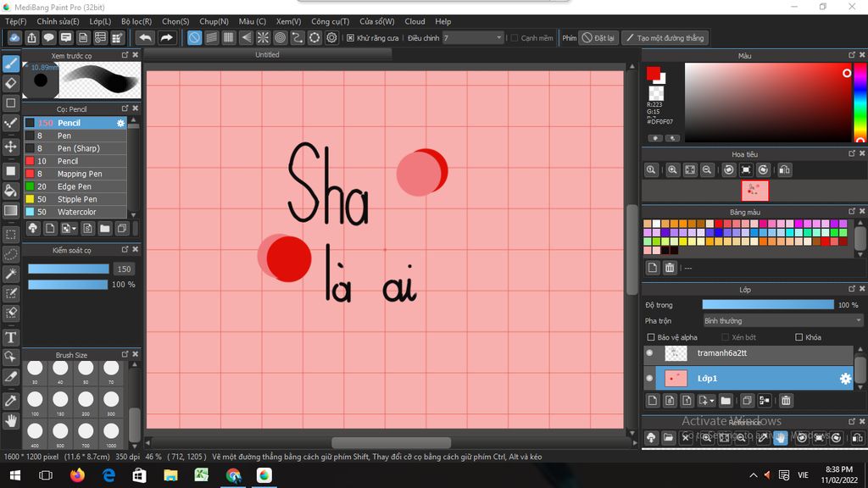Open the Bộ lọc(R) menu
The image size is (868, 488).
point(136,21)
